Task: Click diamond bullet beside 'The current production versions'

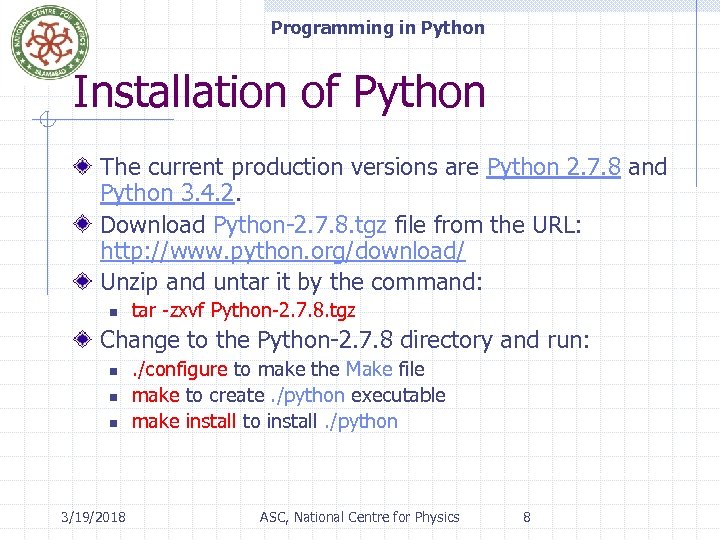Action: coord(83,166)
